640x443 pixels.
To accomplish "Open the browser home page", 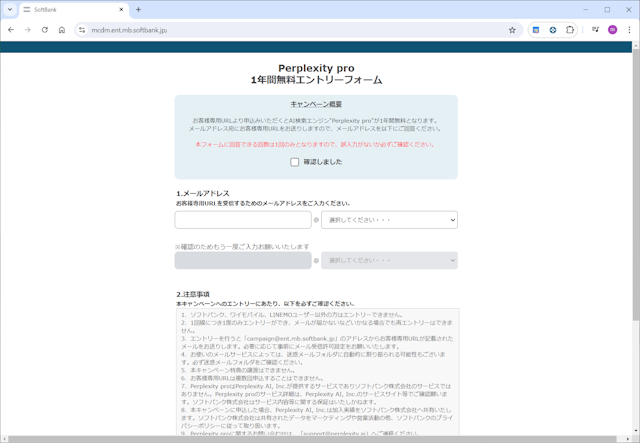I will click(62, 30).
